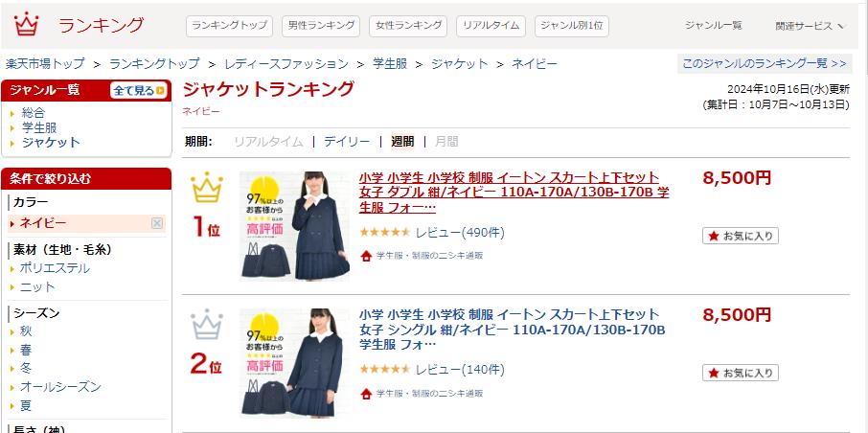This screenshot has height=433, width=868.
Task: Switch to the デイリー ranking period
Action: [347, 142]
